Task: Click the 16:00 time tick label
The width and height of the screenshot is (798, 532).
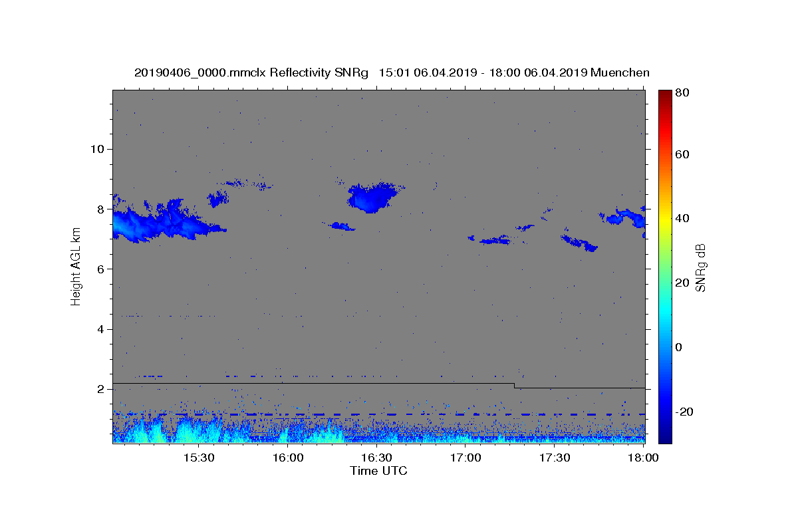Action: [x=287, y=458]
